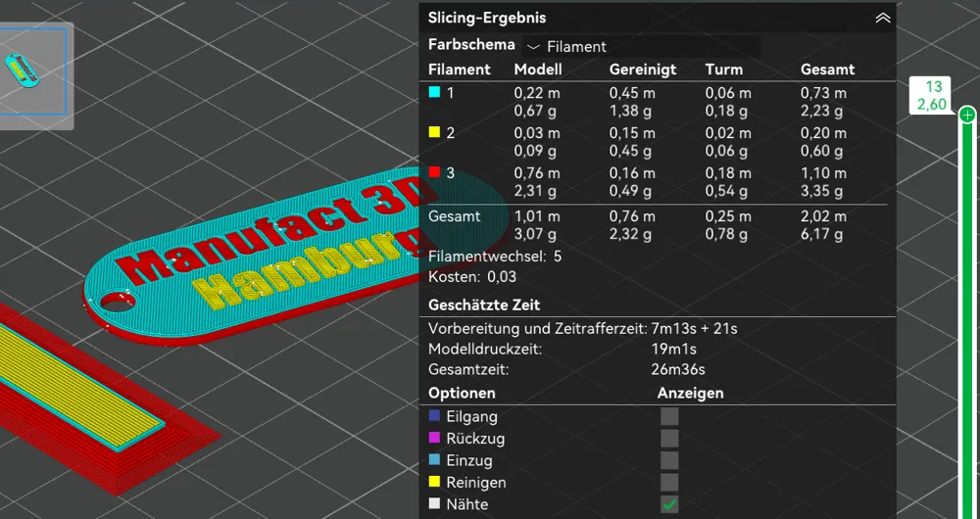
Task: Click the Gereinigt column header
Action: pos(643,70)
